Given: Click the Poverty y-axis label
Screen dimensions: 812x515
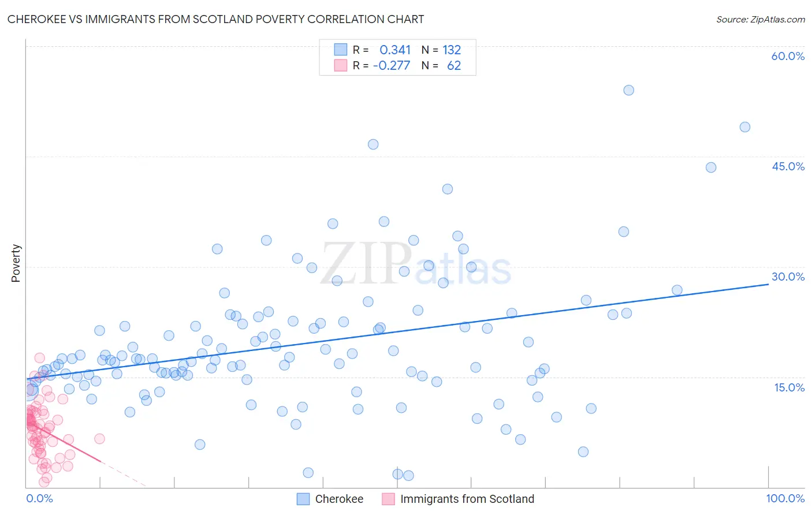Looking at the screenshot, I should click(x=16, y=263).
